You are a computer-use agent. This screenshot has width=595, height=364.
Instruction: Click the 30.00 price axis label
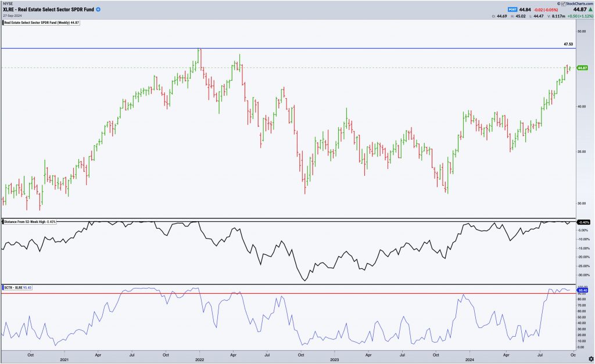click(x=581, y=204)
